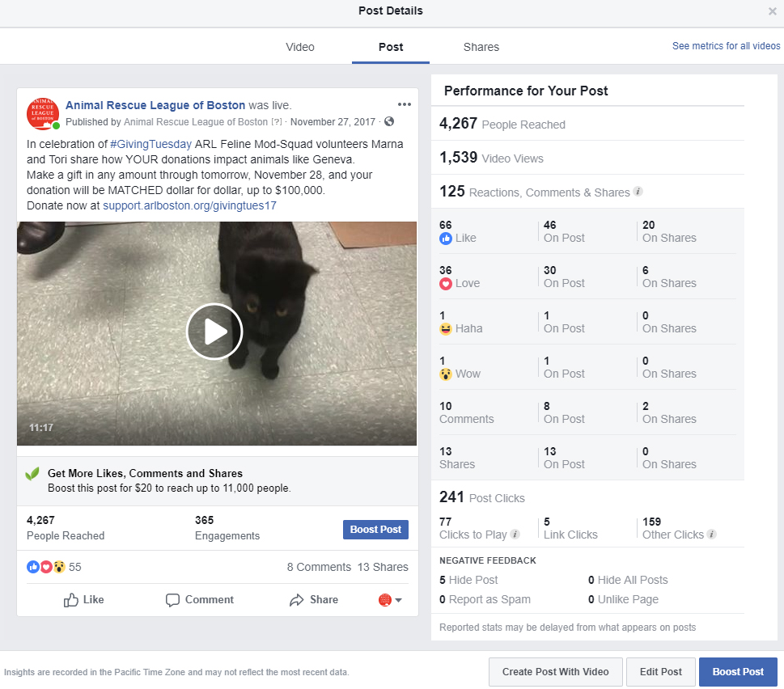Screen dimensions: 784x689
Task: Click the Love icon in performance panel
Action: click(x=446, y=284)
